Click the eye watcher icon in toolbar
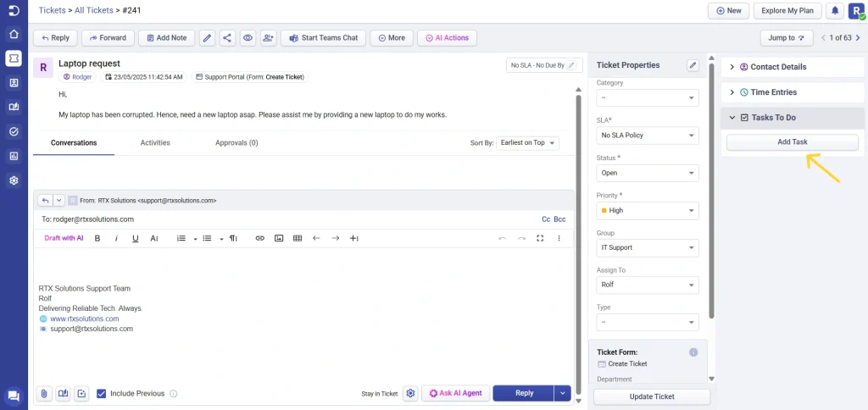868x410 pixels. click(248, 38)
